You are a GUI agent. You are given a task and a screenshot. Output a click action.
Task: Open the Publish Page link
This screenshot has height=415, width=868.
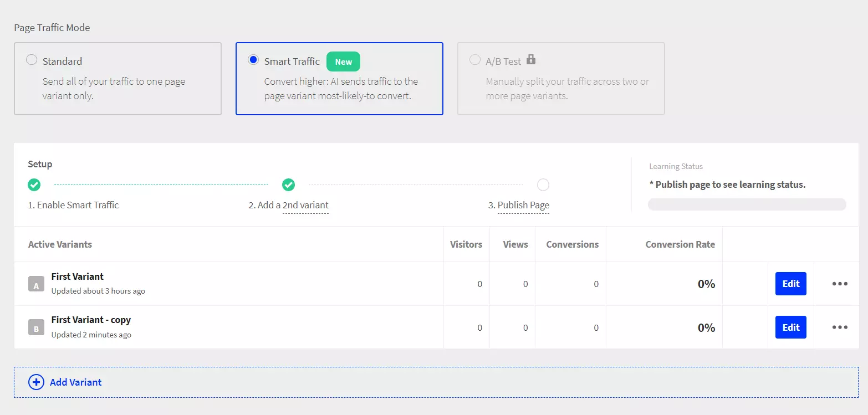[523, 204]
